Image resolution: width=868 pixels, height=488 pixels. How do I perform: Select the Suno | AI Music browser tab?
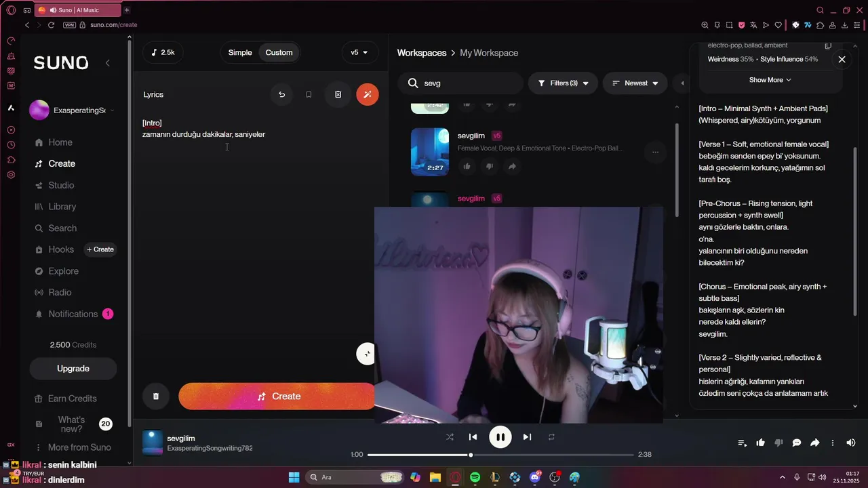77,10
